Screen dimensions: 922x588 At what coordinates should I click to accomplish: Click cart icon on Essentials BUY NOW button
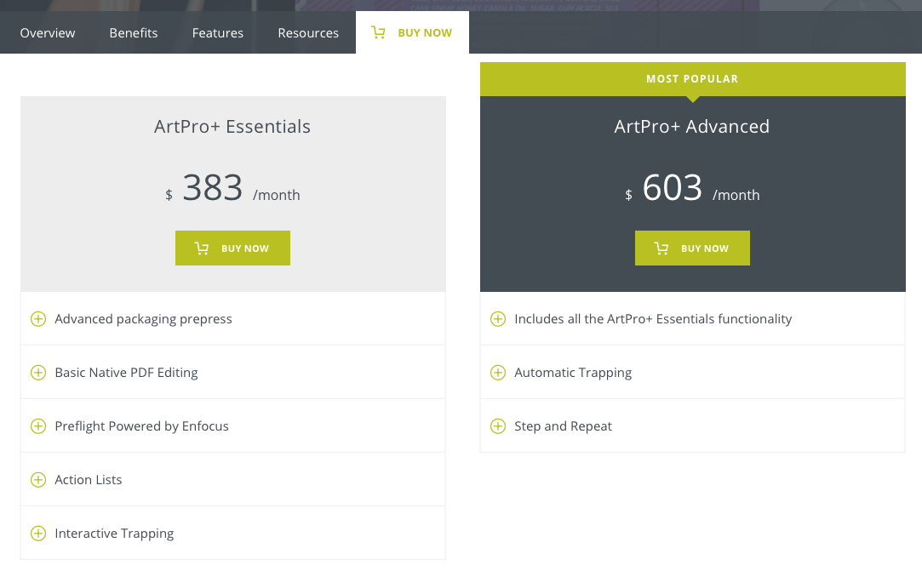[202, 248]
